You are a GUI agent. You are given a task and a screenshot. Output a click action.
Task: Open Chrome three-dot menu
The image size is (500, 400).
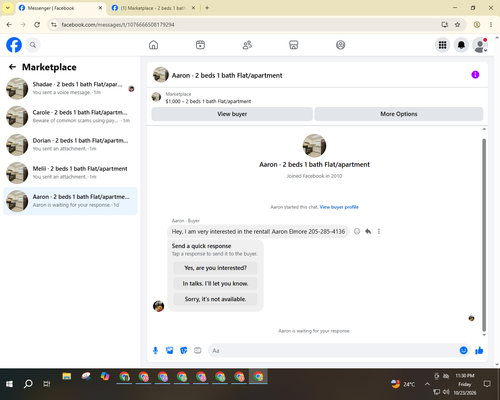pos(491,25)
